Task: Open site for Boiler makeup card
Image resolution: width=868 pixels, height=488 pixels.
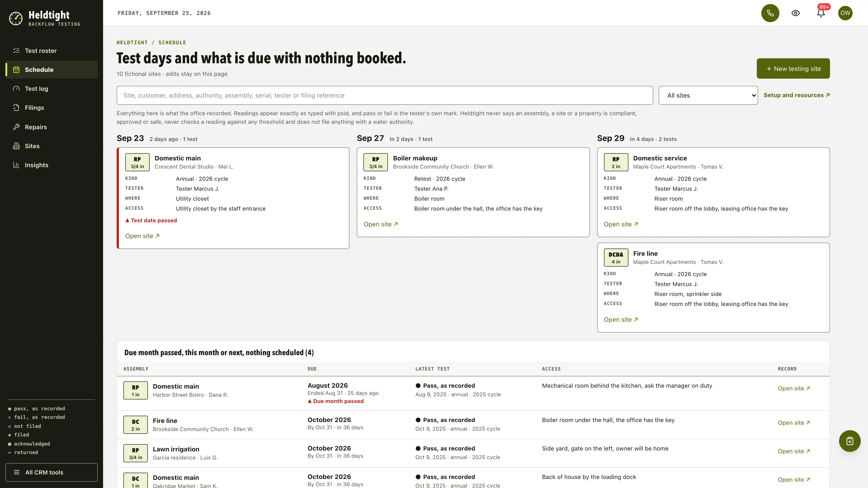Action: (380, 224)
